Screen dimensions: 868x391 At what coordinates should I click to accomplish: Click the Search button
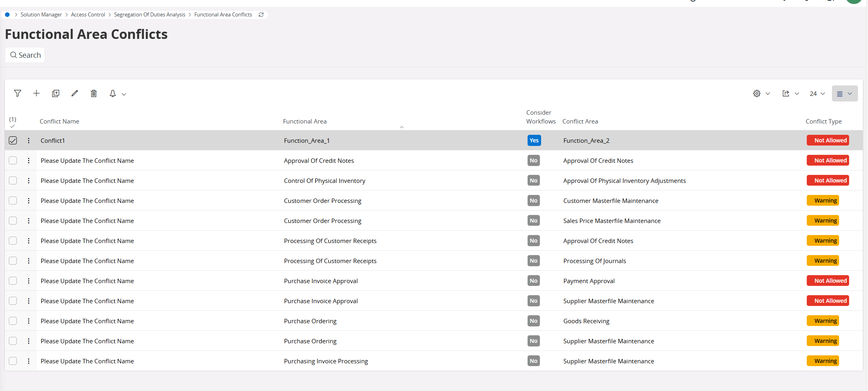click(25, 55)
